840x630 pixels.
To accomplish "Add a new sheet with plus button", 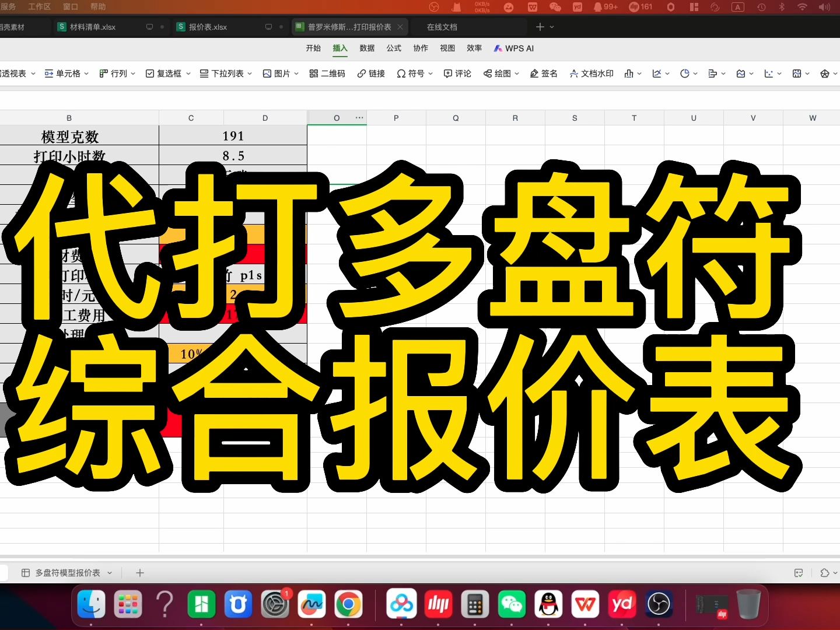I will click(x=140, y=573).
